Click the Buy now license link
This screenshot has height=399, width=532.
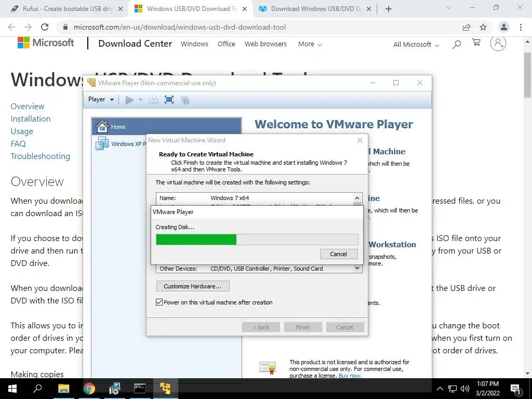(350, 376)
